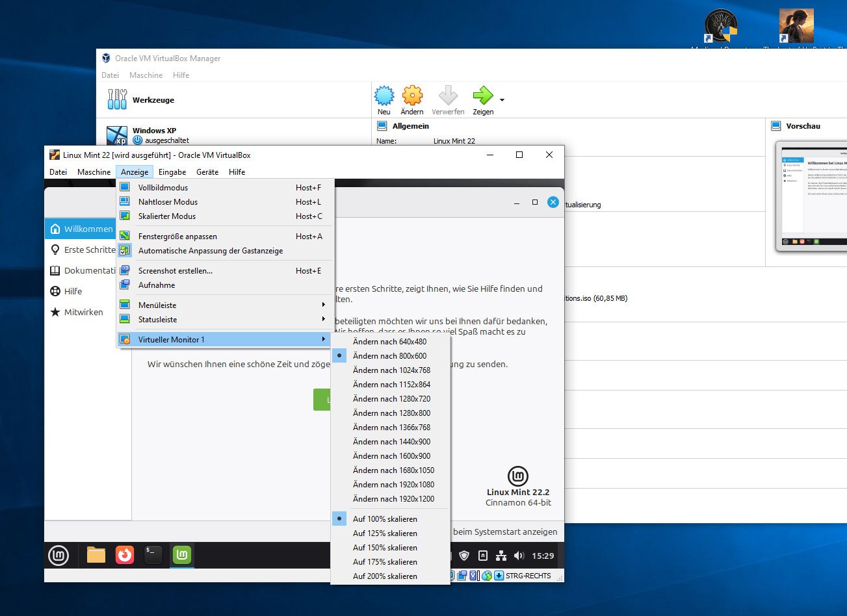Image resolution: width=847 pixels, height=616 pixels.
Task: Click the Virtueller Monitor 1 icon
Action: 125,339
